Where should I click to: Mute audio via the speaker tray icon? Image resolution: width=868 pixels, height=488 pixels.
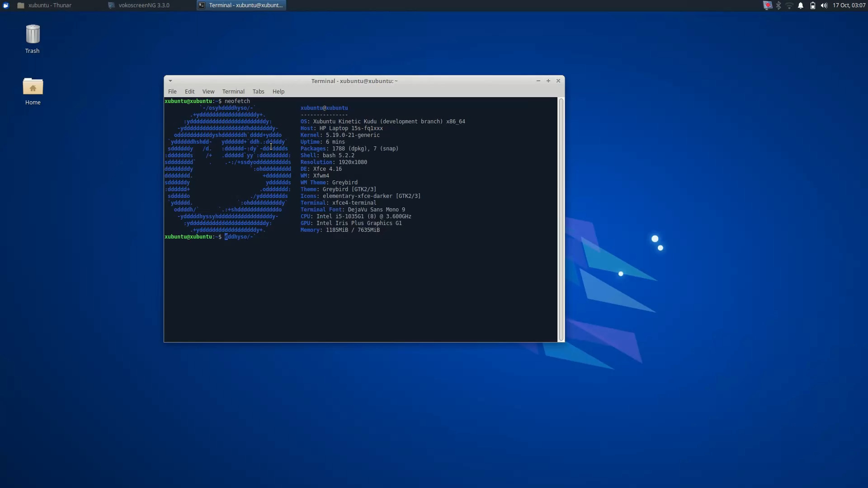pyautogui.click(x=824, y=5)
